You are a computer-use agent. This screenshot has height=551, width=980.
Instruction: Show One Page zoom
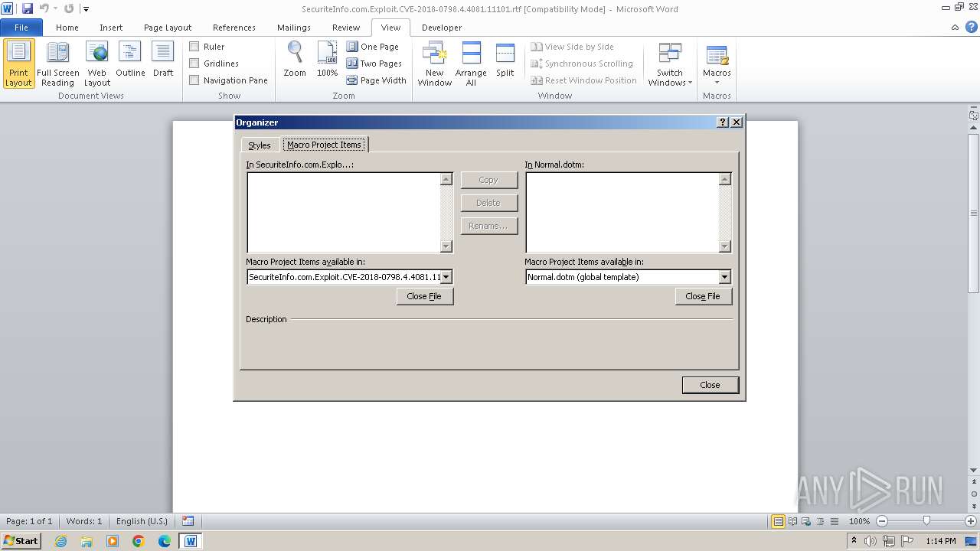tap(373, 47)
